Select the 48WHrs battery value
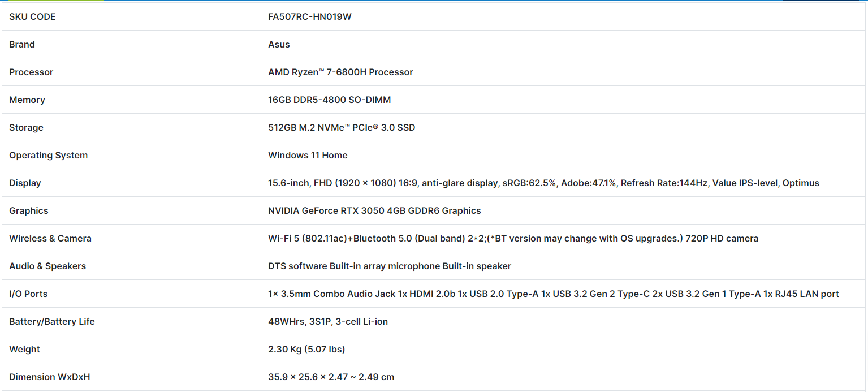Image resolution: width=868 pixels, height=392 pixels. coord(328,322)
